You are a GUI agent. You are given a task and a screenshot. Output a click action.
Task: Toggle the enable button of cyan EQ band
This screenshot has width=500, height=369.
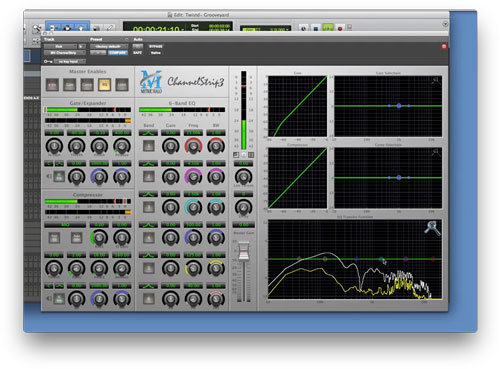coord(148,207)
